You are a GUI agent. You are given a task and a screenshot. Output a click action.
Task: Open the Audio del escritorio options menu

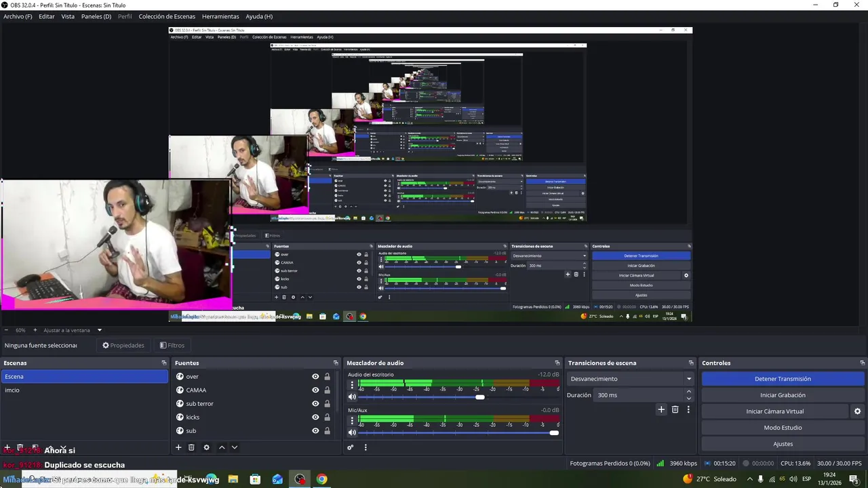click(351, 385)
